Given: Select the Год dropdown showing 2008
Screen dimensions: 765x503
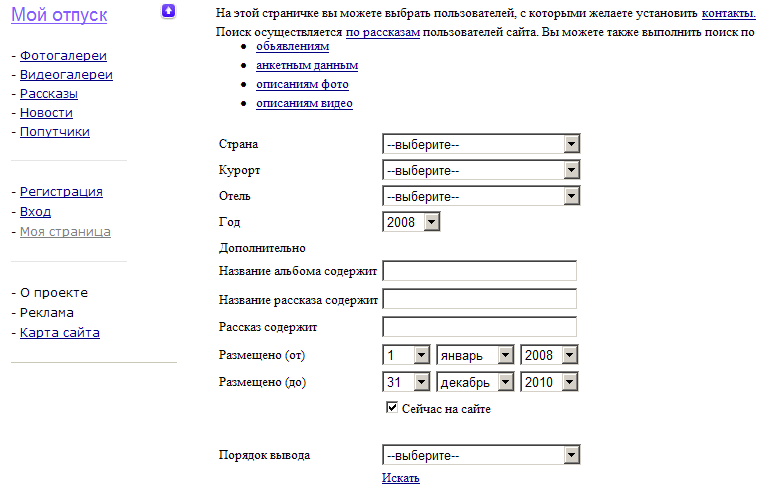Looking at the screenshot, I should pos(411,222).
